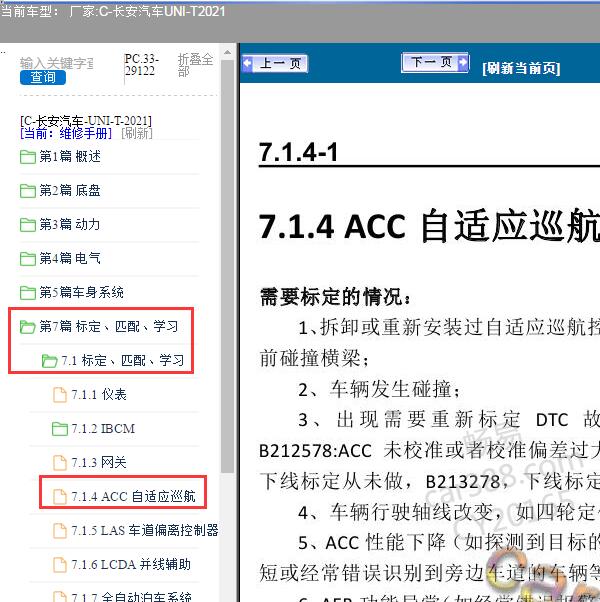Screen dimensions: 600x602
Task: Click the 刷新 link beside 维修手册
Action: click(137, 134)
